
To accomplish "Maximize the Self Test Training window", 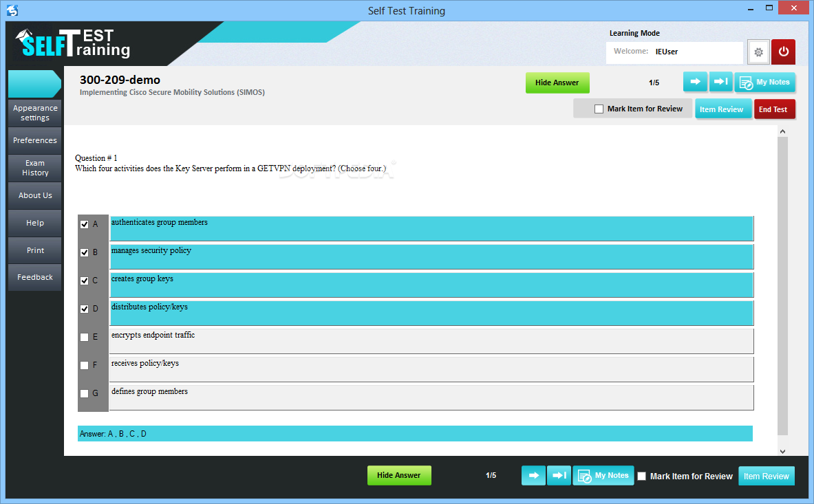I will [x=769, y=8].
